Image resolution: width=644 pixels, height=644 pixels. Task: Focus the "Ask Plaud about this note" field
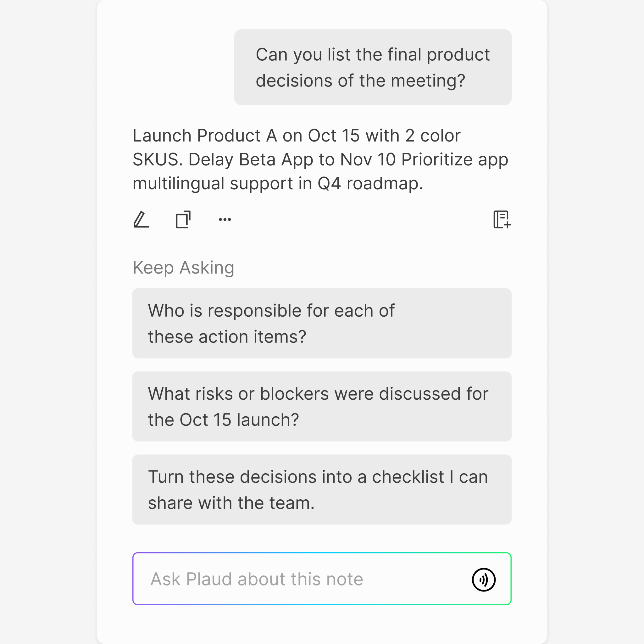pos(300,579)
